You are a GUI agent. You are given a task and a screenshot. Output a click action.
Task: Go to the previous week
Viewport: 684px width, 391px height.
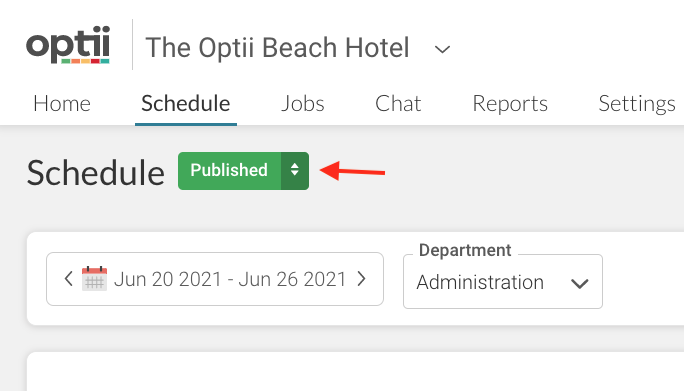68,278
